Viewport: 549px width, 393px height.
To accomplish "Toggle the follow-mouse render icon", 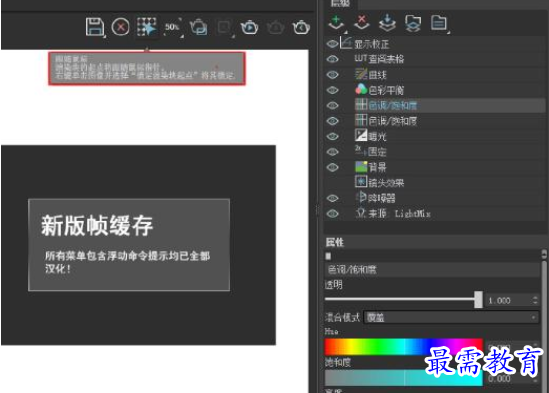I will [x=146, y=27].
